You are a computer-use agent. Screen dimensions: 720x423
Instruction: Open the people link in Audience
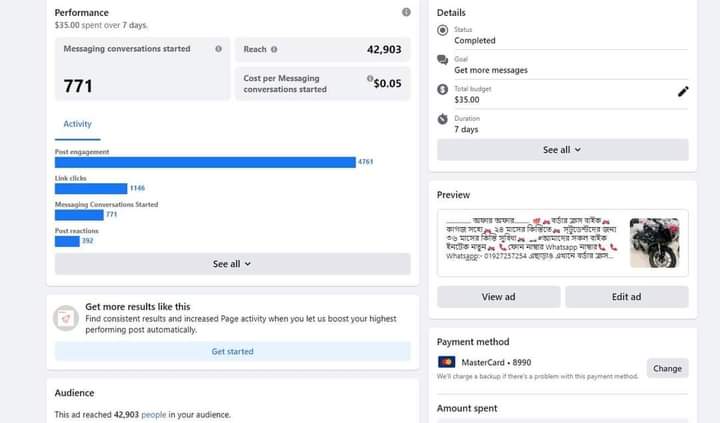pos(153,414)
